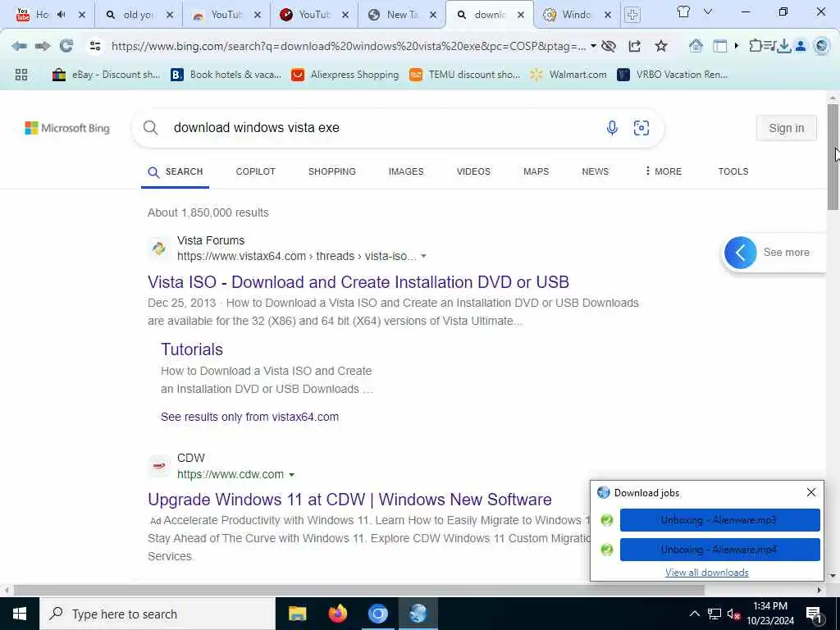This screenshot has width=840, height=630.
Task: Open the Aliexpress Shopping bookmark
Action: tap(345, 75)
